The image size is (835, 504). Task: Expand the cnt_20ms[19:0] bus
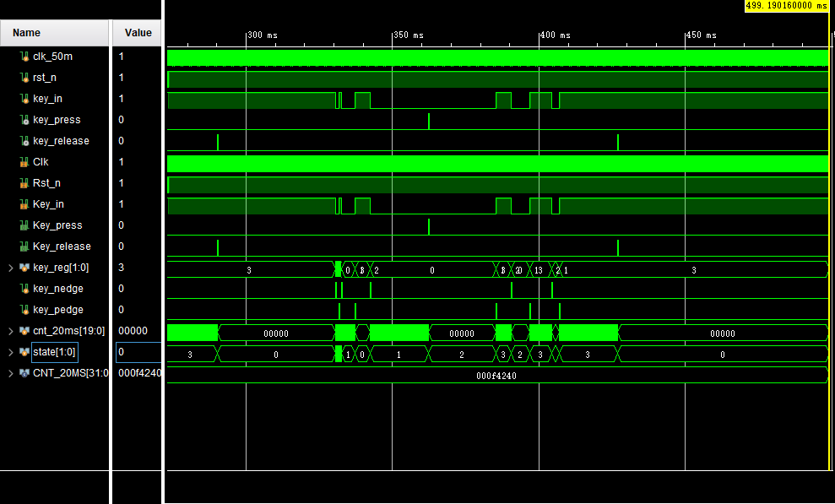(x=11, y=331)
